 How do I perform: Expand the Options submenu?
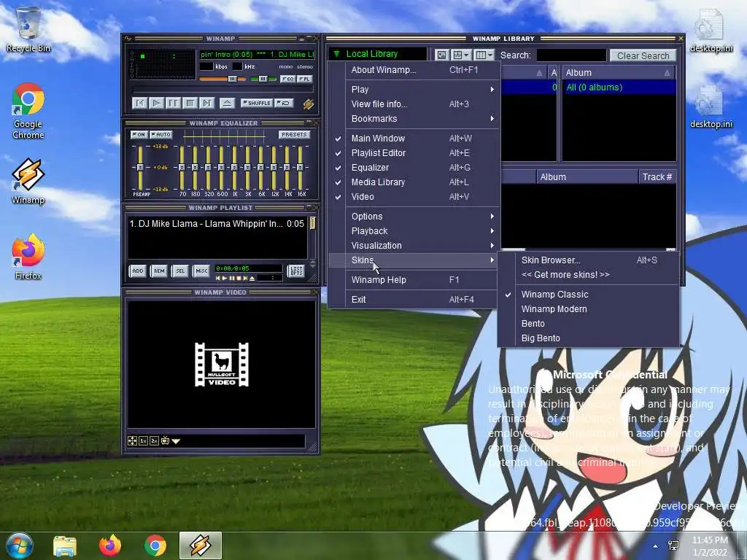(414, 217)
